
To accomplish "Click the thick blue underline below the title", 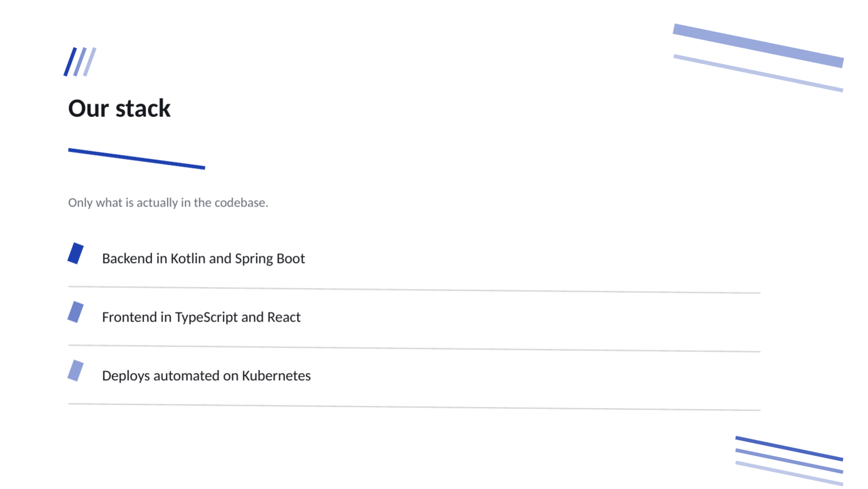I will click(x=136, y=159).
